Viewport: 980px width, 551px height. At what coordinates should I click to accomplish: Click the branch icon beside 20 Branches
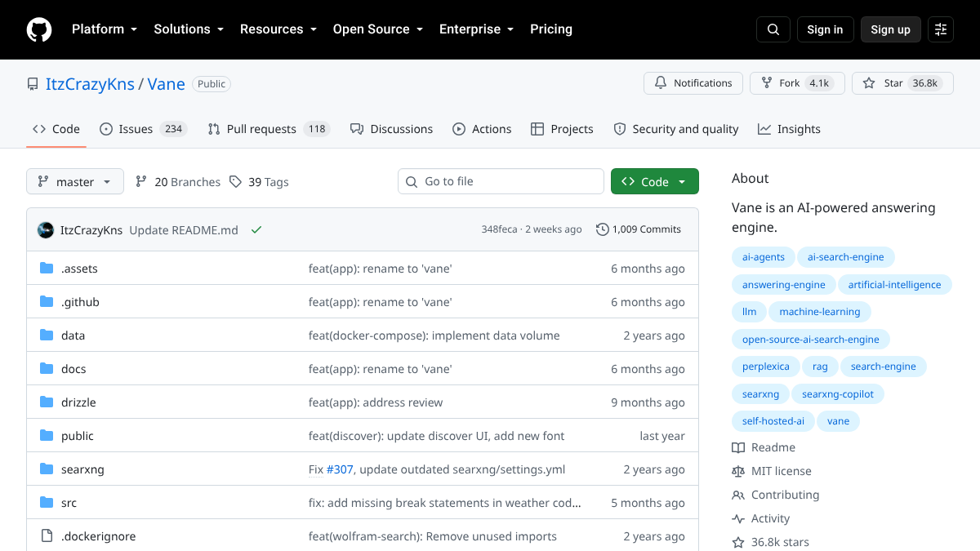(141, 181)
